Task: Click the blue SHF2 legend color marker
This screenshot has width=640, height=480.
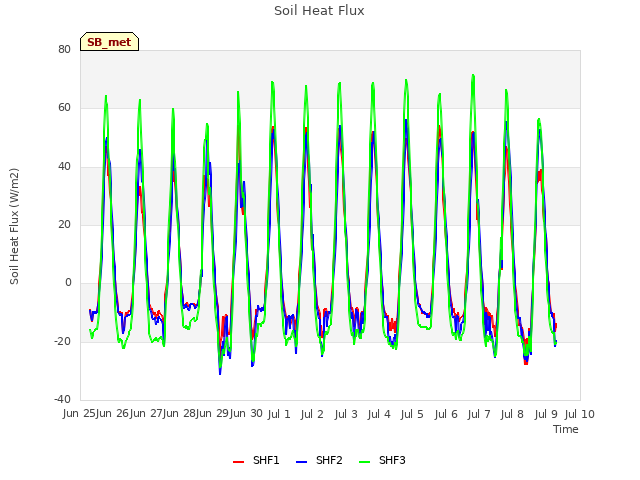Action: [301, 462]
